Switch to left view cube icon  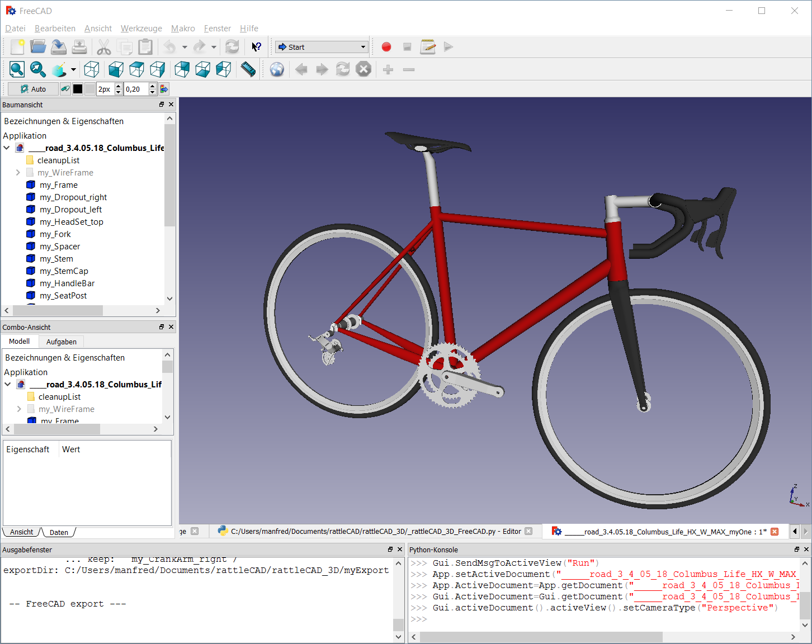[x=223, y=69]
